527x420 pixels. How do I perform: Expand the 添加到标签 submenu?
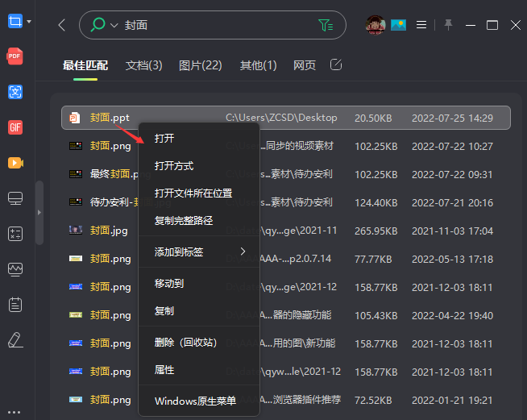pyautogui.click(x=243, y=252)
